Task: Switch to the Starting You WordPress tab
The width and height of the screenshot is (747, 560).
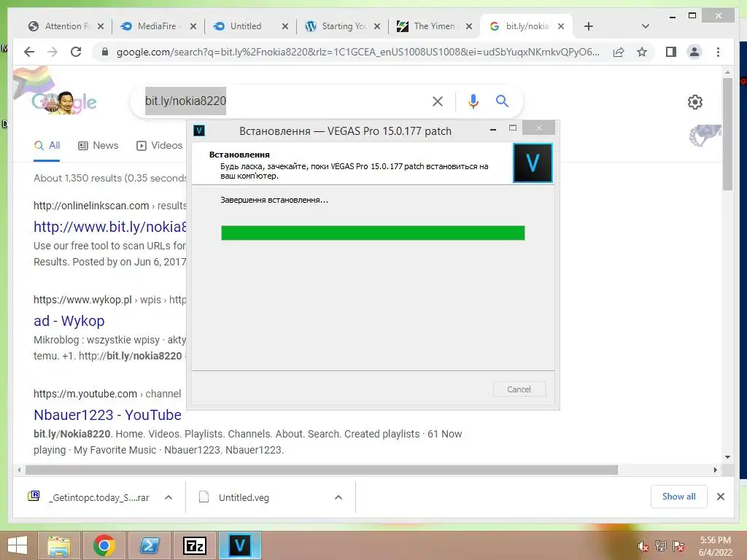Action: tap(343, 26)
